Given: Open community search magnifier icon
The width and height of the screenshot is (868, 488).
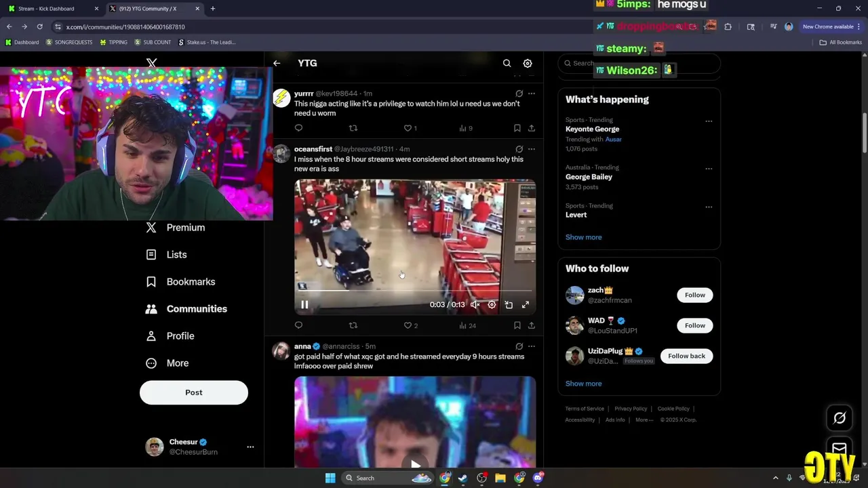Looking at the screenshot, I should 507,63.
